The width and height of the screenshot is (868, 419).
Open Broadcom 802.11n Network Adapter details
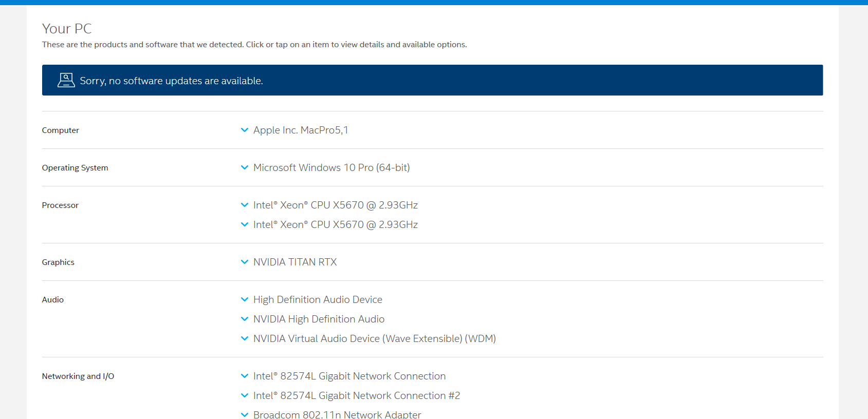click(x=337, y=414)
